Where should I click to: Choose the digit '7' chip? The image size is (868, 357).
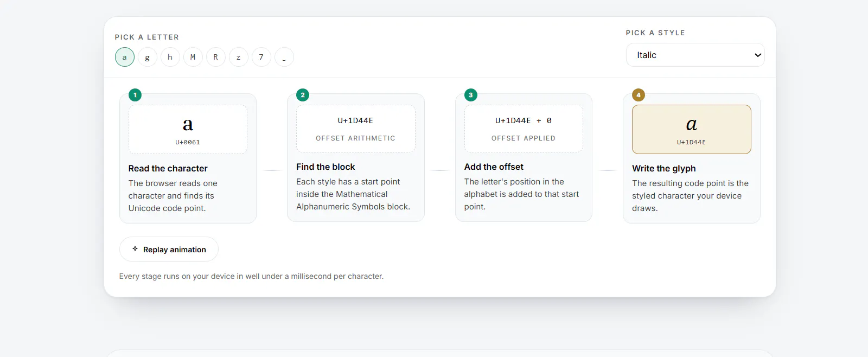(x=261, y=57)
